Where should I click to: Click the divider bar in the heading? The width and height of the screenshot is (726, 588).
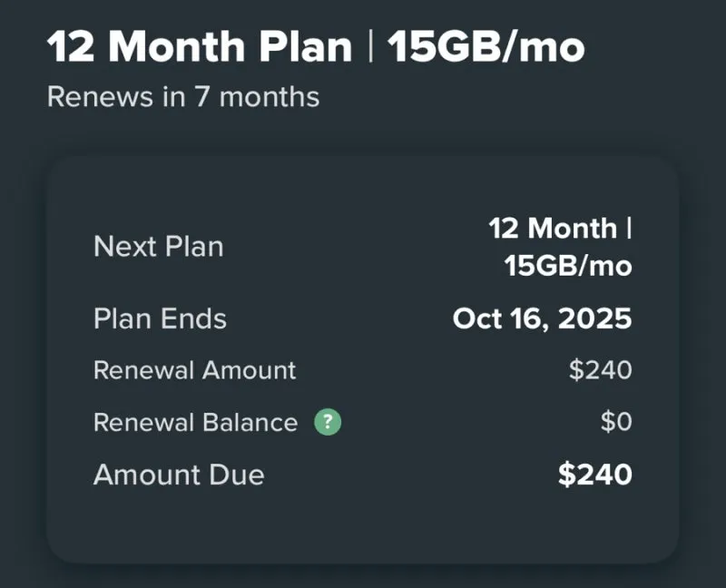point(370,47)
